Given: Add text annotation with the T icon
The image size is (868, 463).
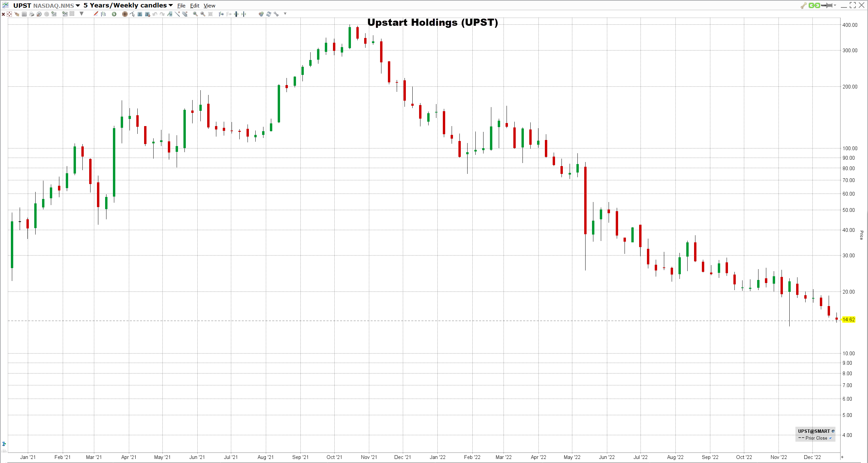Looking at the screenshot, I should click(x=140, y=14).
